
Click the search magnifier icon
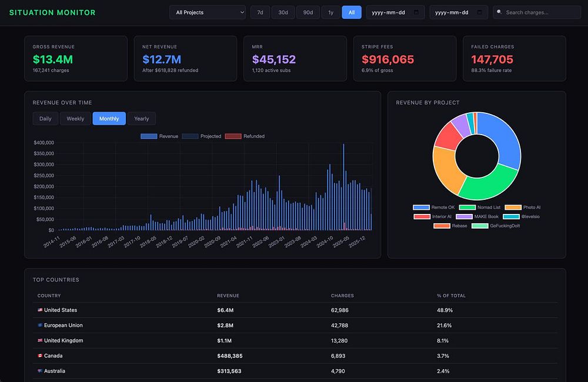[499, 12]
